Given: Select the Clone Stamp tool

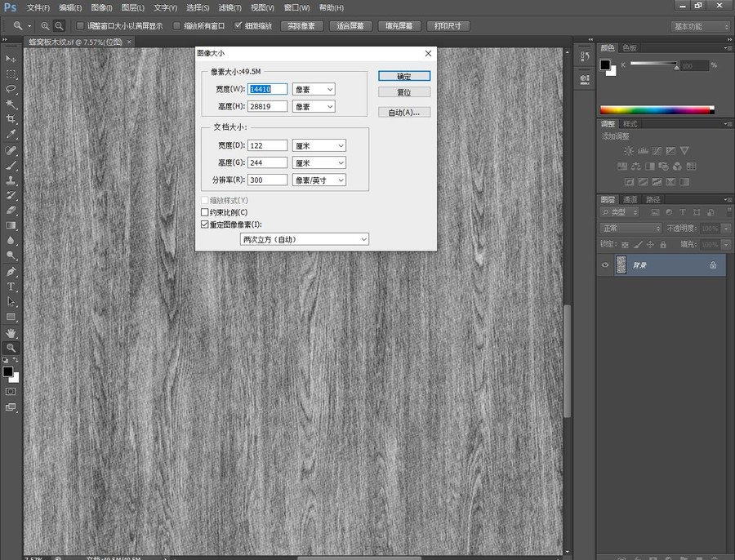Looking at the screenshot, I should (11, 180).
